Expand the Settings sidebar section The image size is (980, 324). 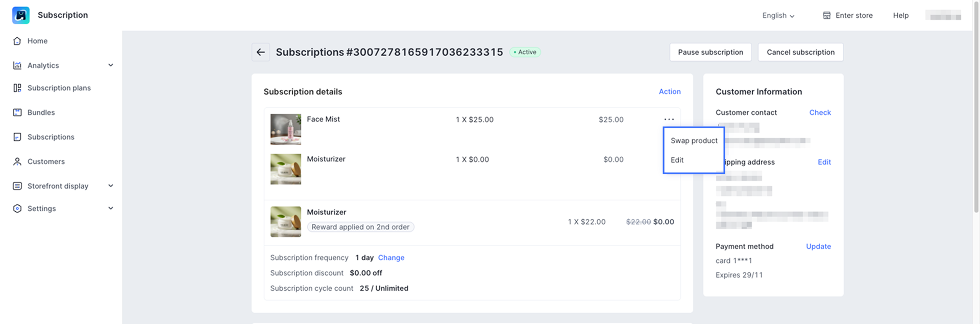click(x=111, y=209)
